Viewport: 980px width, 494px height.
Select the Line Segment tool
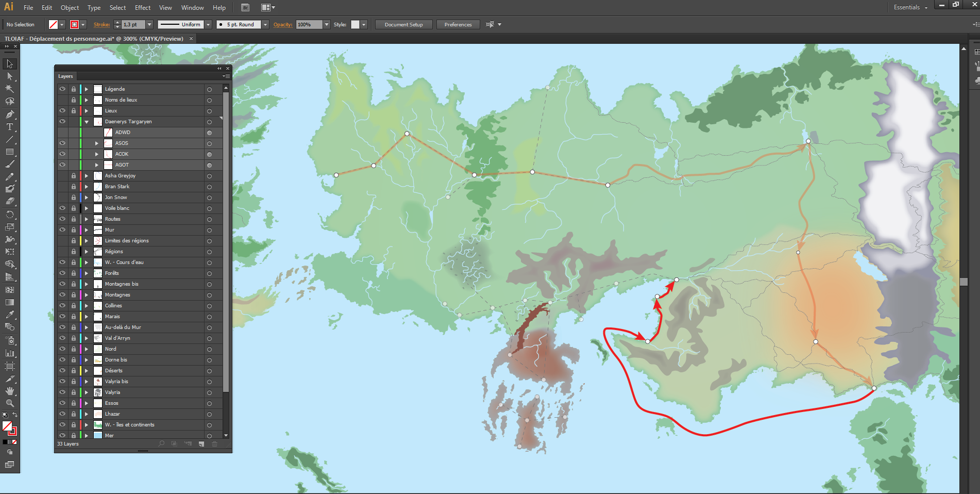[x=10, y=139]
